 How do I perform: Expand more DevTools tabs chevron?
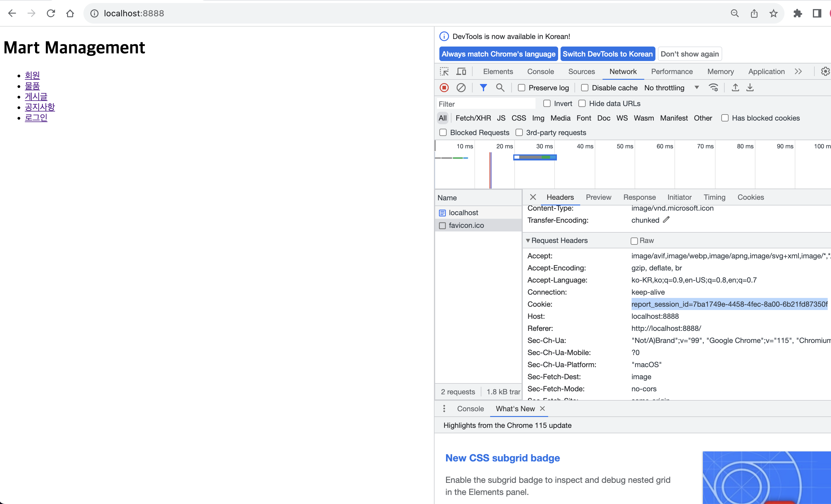point(798,72)
